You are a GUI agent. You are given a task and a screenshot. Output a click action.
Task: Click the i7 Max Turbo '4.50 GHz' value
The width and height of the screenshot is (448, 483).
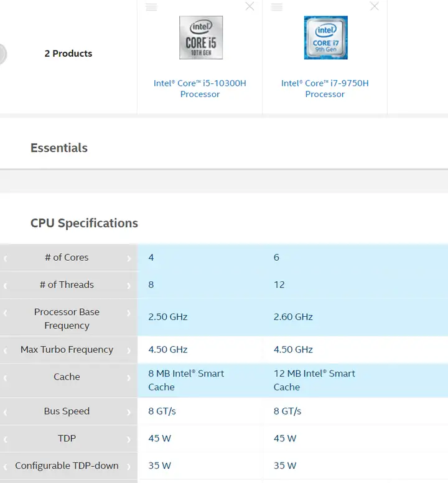tap(293, 349)
